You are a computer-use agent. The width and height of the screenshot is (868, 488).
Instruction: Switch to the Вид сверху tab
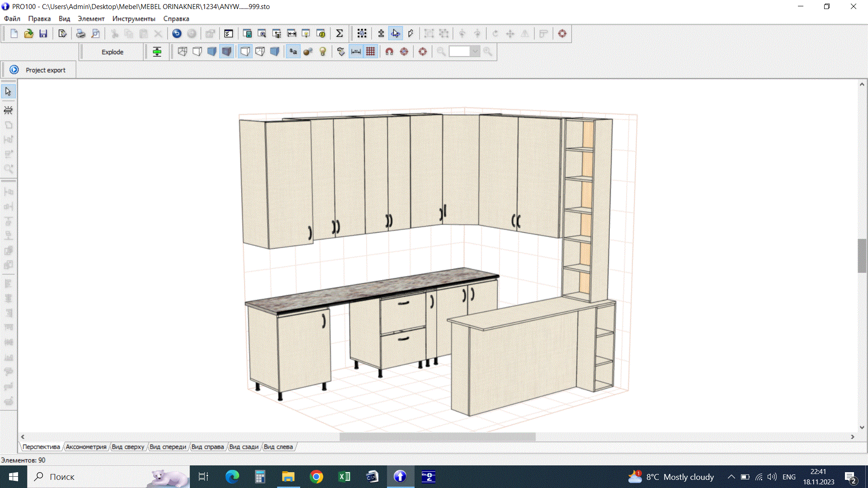tap(128, 446)
